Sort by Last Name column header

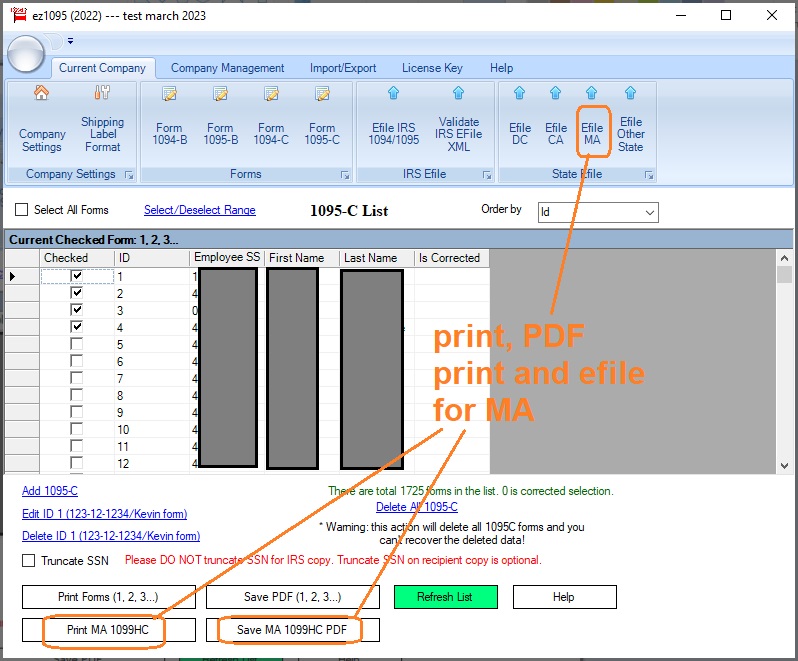click(x=377, y=257)
